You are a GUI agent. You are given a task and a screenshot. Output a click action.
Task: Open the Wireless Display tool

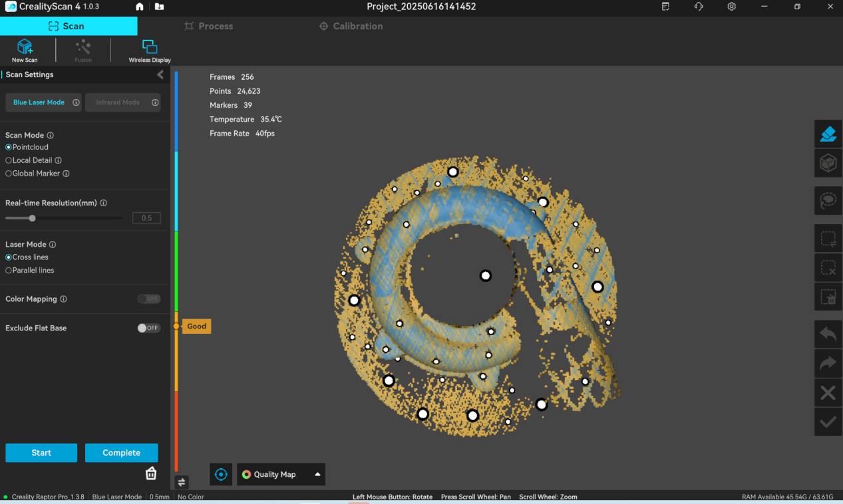(150, 47)
